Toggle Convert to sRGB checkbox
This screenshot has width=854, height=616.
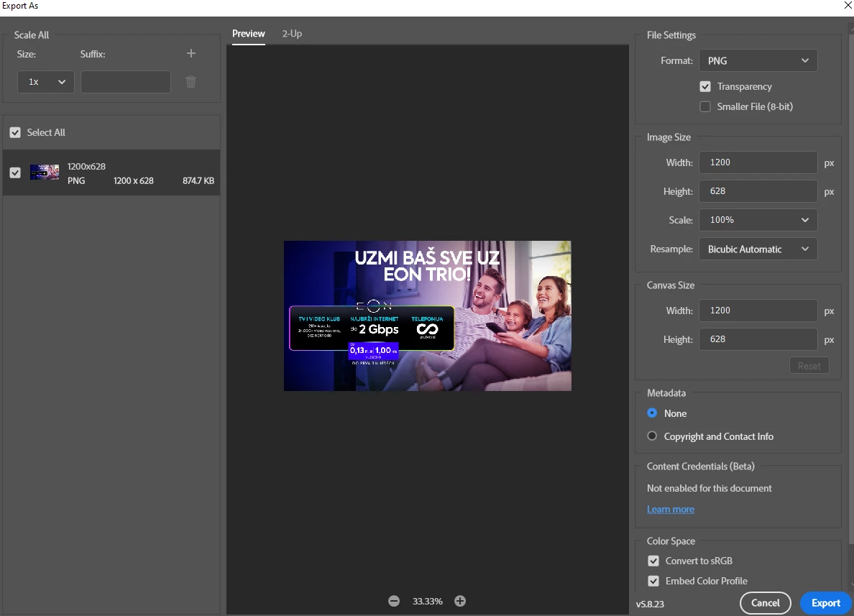click(x=653, y=561)
